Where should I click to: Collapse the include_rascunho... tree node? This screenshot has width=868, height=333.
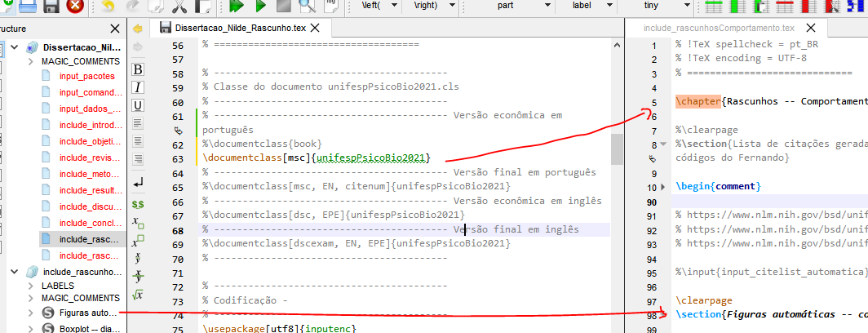[x=14, y=272]
